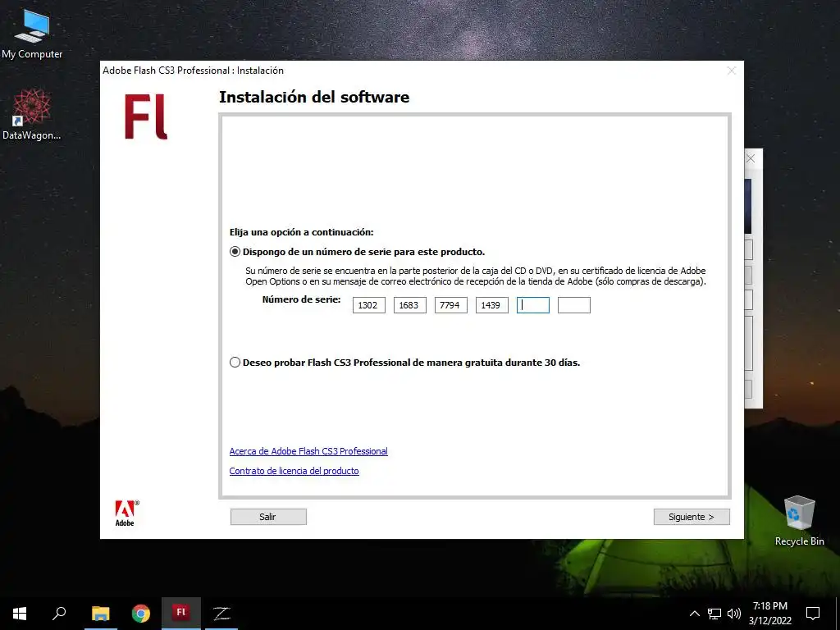Click serial number field containing 1302
The height and width of the screenshot is (630, 840).
pyautogui.click(x=368, y=305)
